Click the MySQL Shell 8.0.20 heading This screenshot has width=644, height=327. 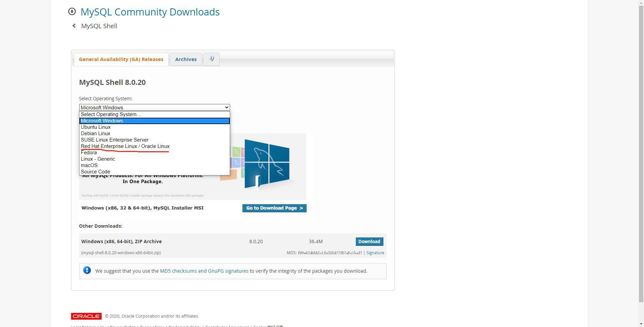(112, 82)
